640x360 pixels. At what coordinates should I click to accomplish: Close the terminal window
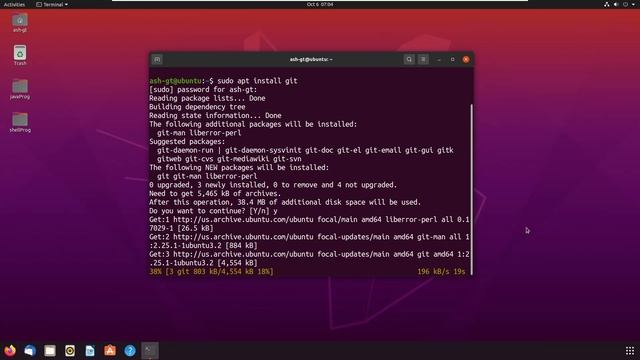point(466,60)
